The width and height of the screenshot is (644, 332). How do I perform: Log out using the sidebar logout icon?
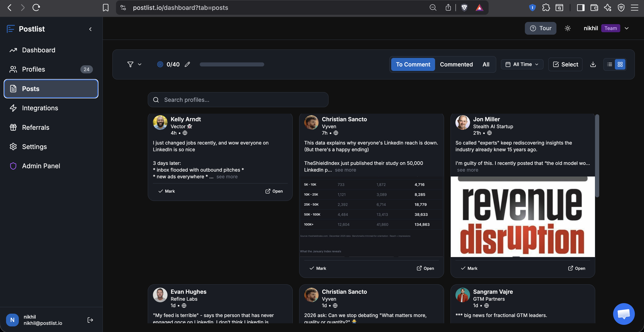tap(90, 320)
